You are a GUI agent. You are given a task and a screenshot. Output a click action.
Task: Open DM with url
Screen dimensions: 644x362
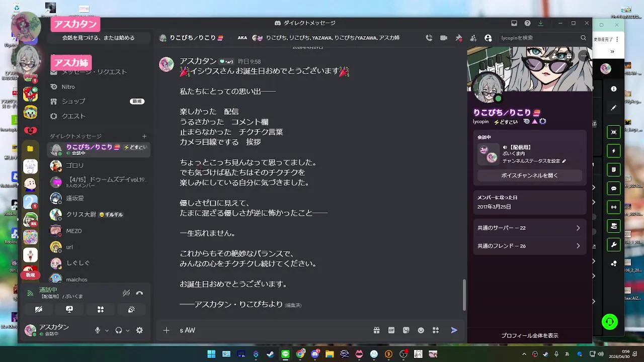coord(99,247)
